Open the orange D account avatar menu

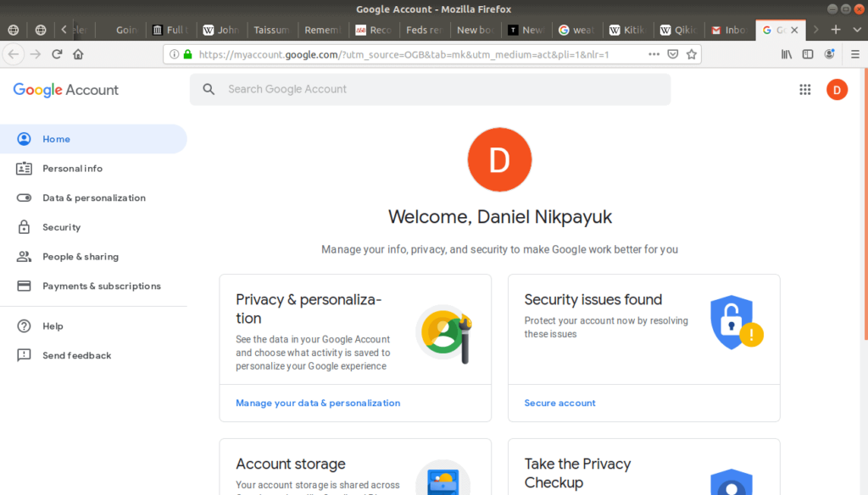click(x=837, y=90)
